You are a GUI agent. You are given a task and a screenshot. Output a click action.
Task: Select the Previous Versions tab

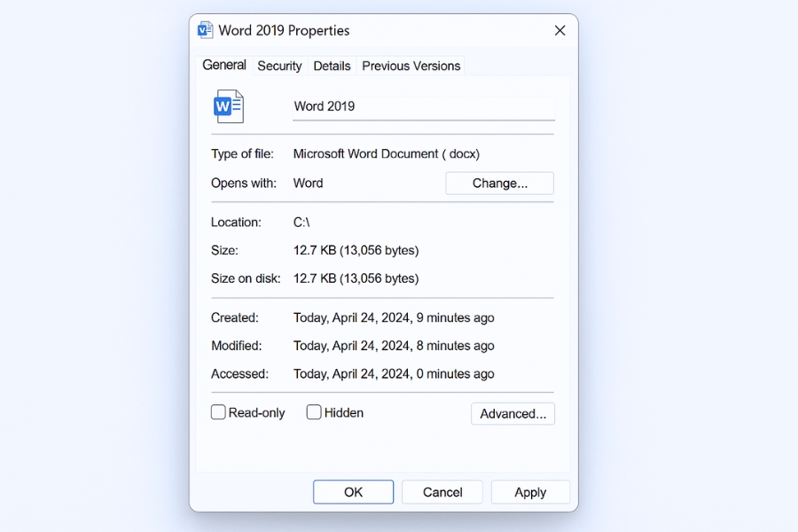[411, 66]
